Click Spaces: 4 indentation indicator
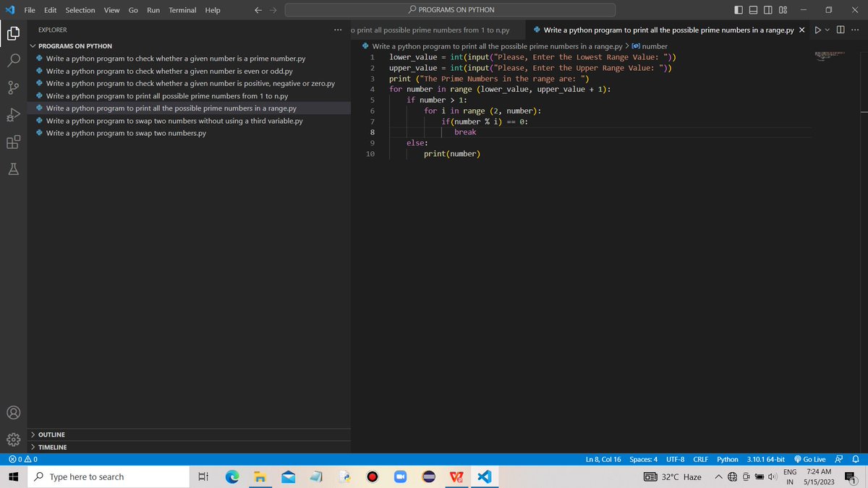The width and height of the screenshot is (868, 488). coord(643,459)
